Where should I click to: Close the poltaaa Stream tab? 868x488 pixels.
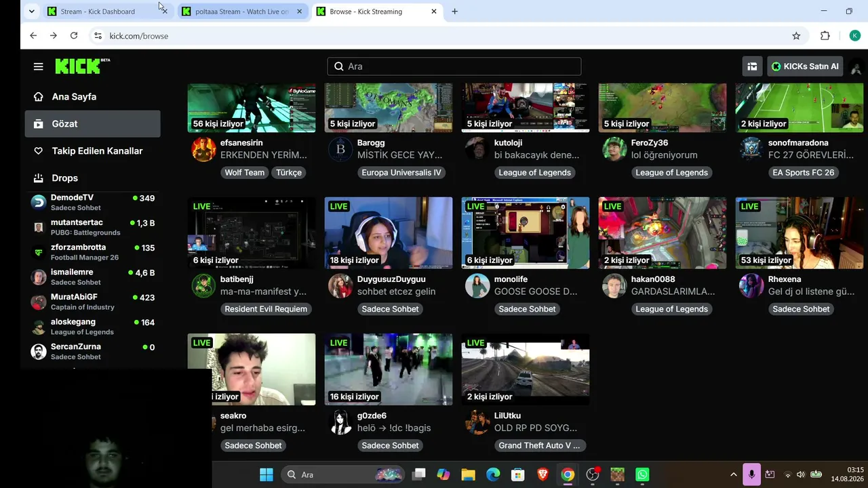pos(299,12)
